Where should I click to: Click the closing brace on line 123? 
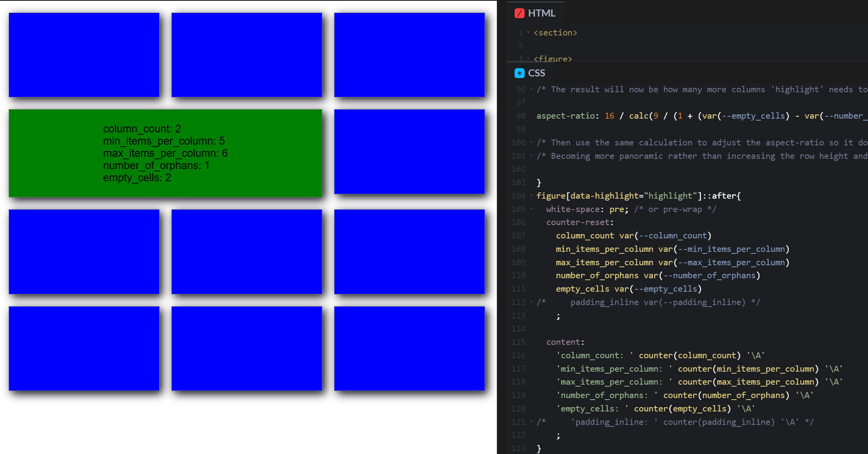click(539, 448)
